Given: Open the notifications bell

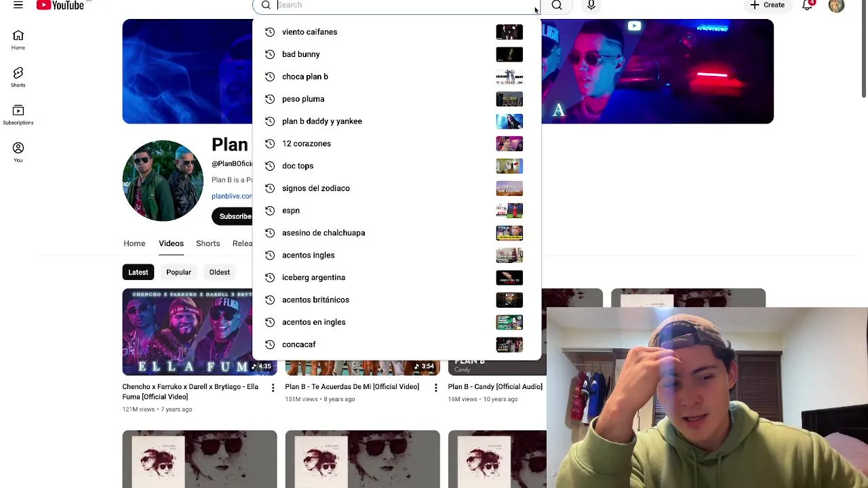Looking at the screenshot, I should (808, 5).
